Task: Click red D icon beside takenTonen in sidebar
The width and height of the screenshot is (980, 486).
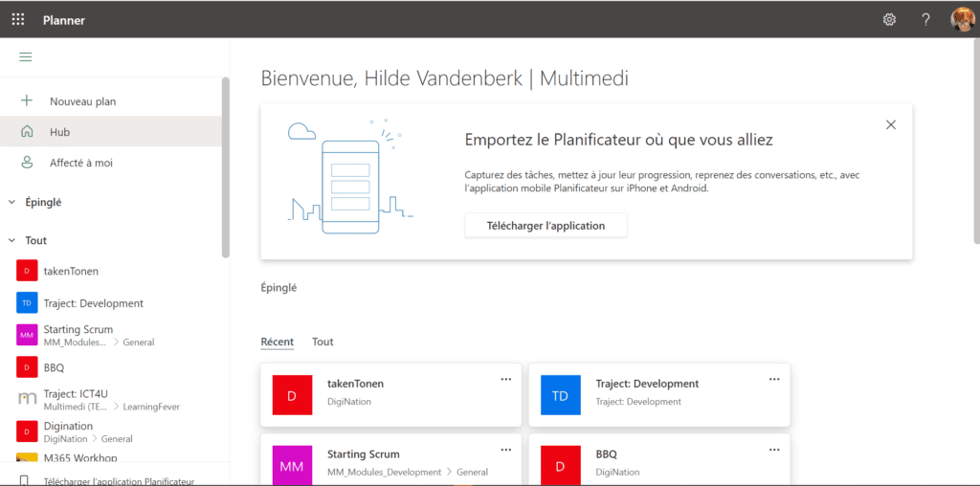Action: click(27, 271)
